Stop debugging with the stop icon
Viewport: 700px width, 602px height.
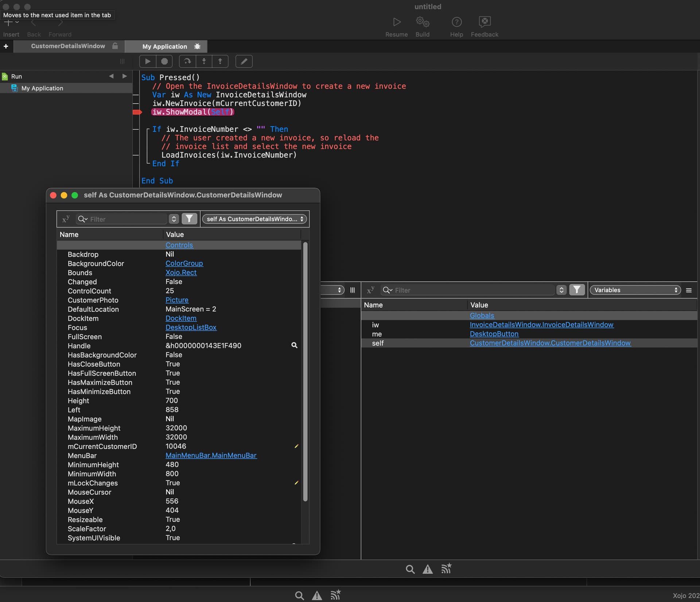pyautogui.click(x=164, y=61)
